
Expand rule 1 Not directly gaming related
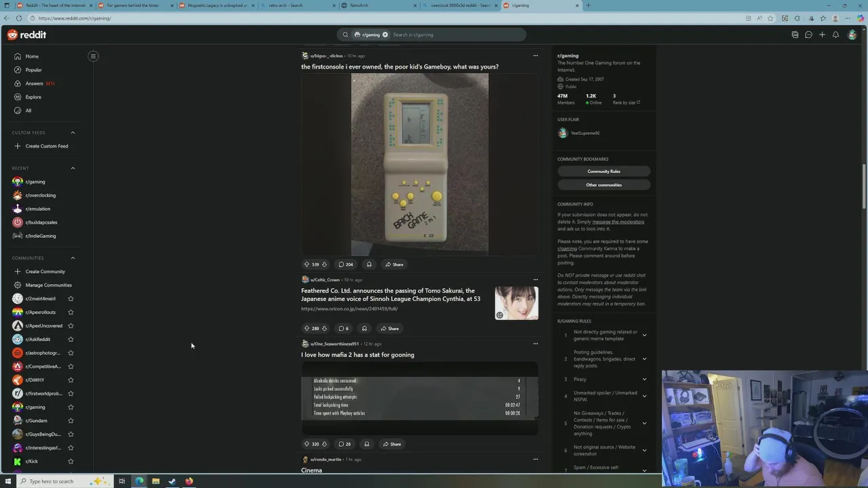pos(644,335)
